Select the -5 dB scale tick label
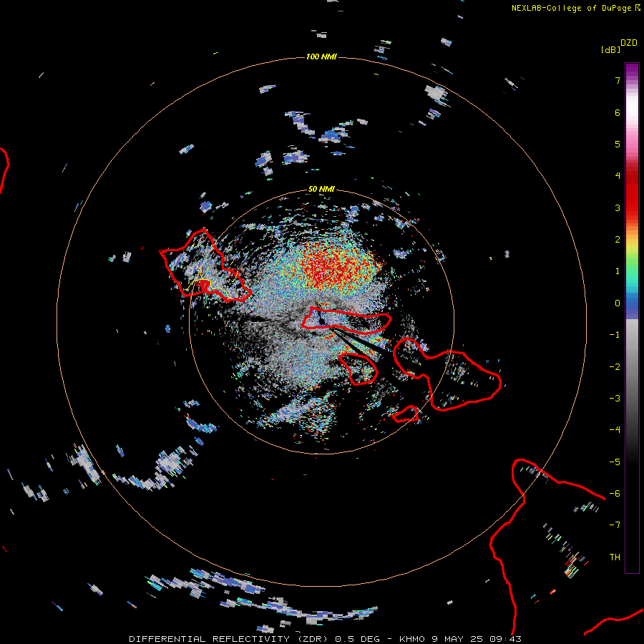 615,462
